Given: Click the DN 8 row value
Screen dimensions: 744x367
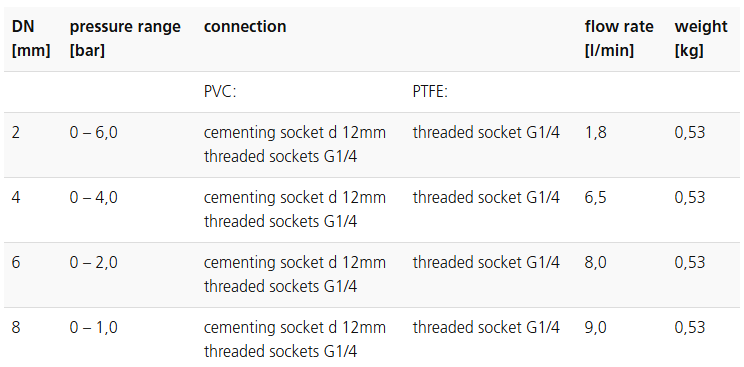Looking at the screenshot, I should pyautogui.click(x=16, y=327).
